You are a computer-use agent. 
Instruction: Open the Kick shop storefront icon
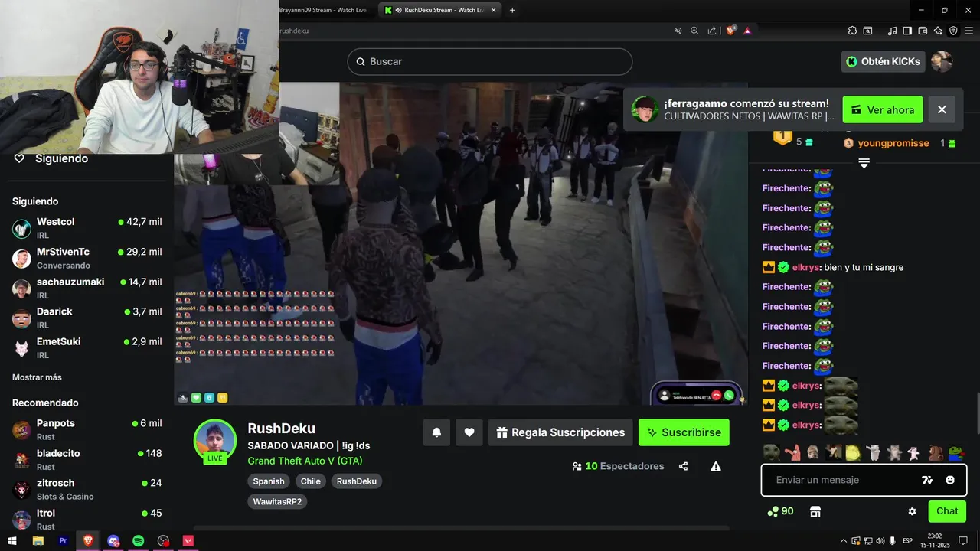point(815,511)
